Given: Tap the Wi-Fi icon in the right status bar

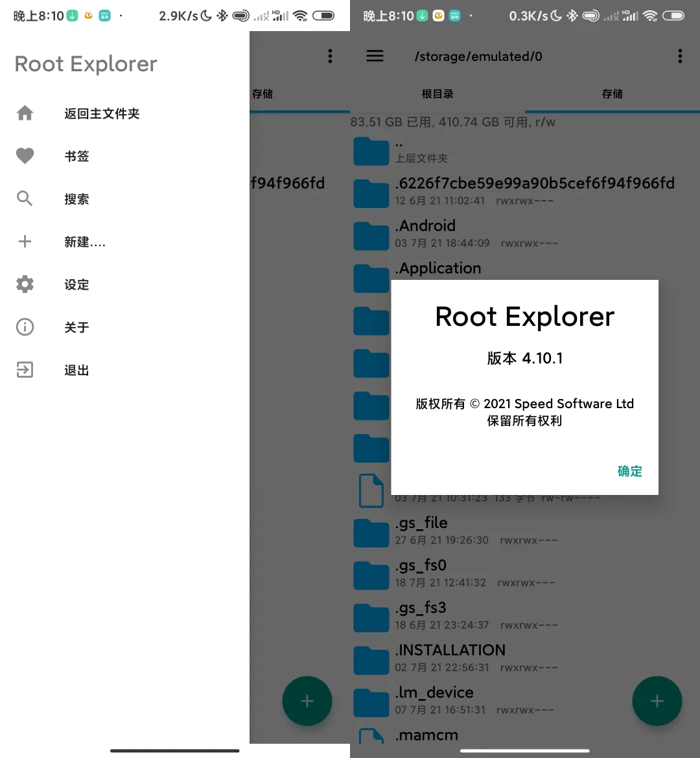Looking at the screenshot, I should click(650, 16).
